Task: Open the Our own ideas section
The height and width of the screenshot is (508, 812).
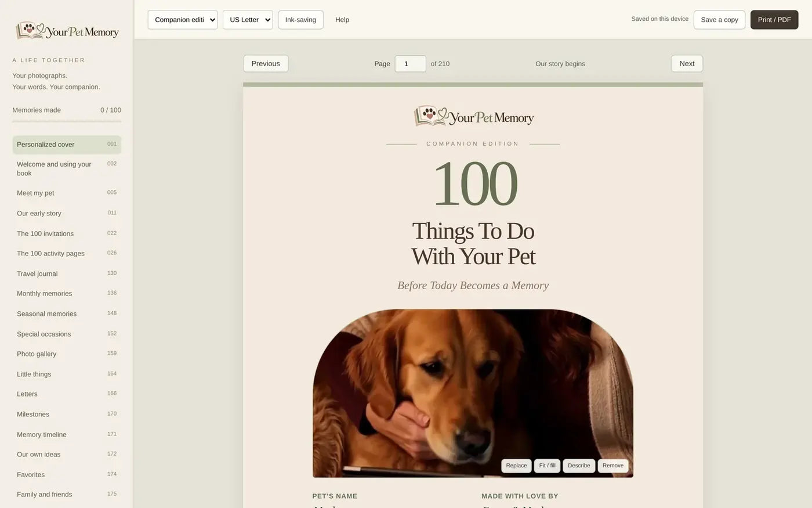Action: (67, 455)
